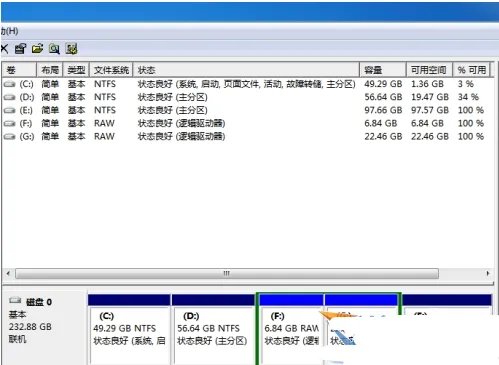Select the (C:) 49.29 GB NTFS partition block
The height and width of the screenshot is (365, 499).
coord(129,329)
